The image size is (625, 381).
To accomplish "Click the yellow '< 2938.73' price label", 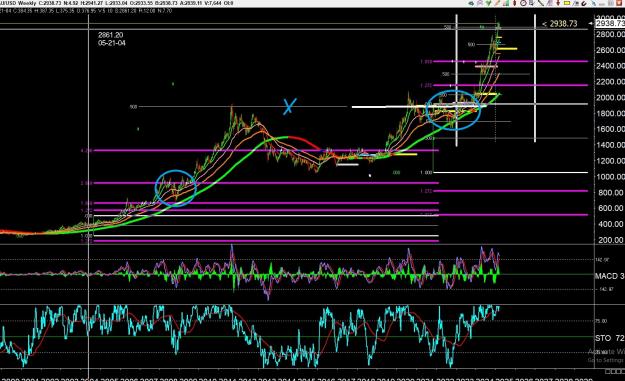I will [560, 24].
